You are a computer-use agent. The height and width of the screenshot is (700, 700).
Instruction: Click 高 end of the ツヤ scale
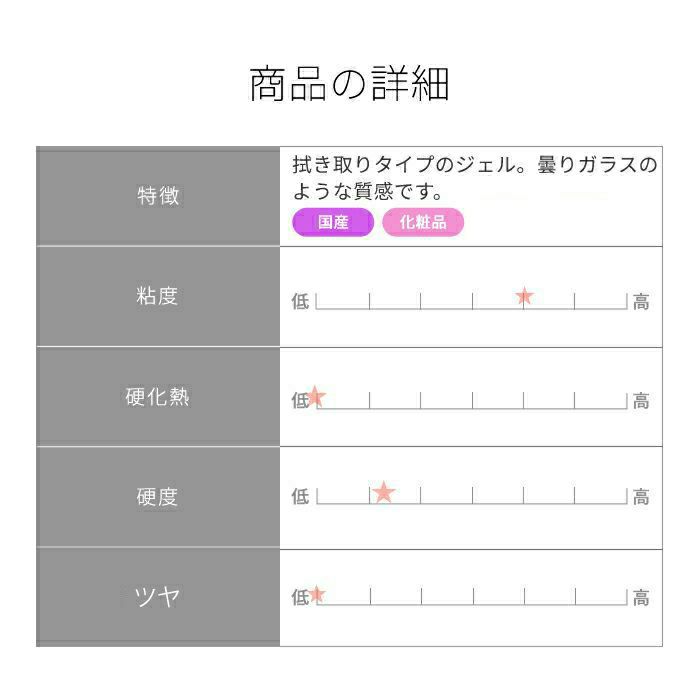click(641, 598)
